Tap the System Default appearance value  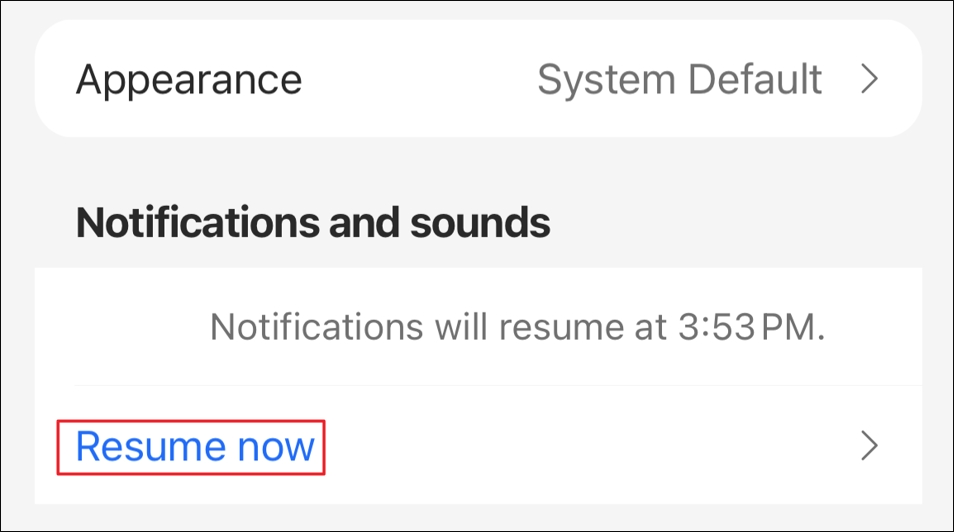pyautogui.click(x=679, y=79)
